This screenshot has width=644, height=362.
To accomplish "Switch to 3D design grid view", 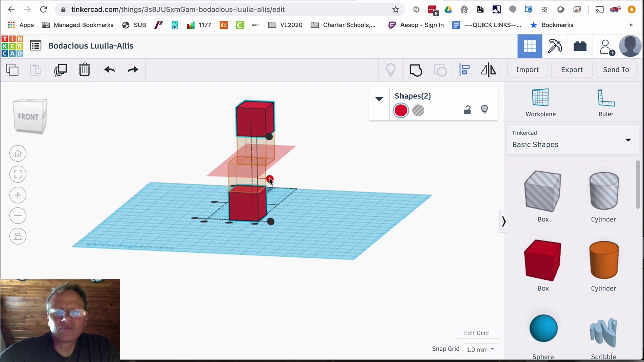I will (x=530, y=46).
